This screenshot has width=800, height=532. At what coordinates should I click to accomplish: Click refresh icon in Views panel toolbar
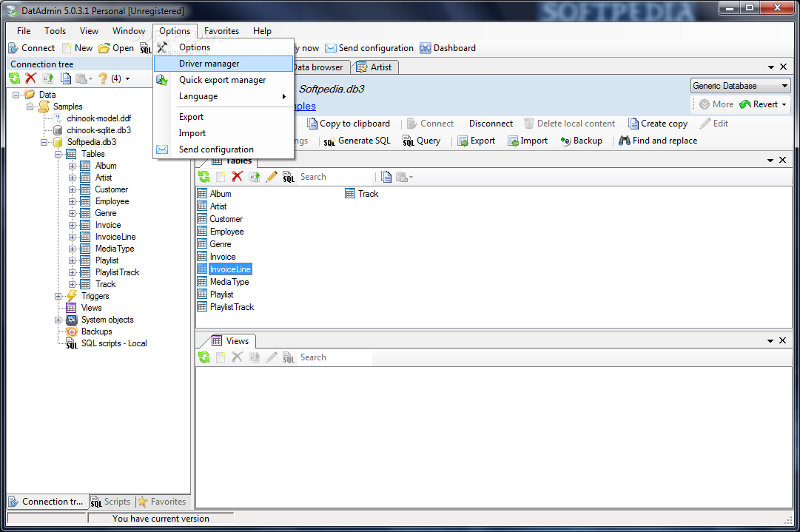(x=204, y=357)
